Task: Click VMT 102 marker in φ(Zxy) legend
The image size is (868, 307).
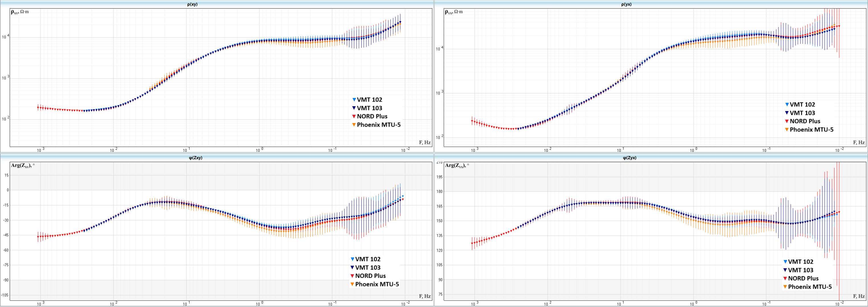Action: coord(352,259)
